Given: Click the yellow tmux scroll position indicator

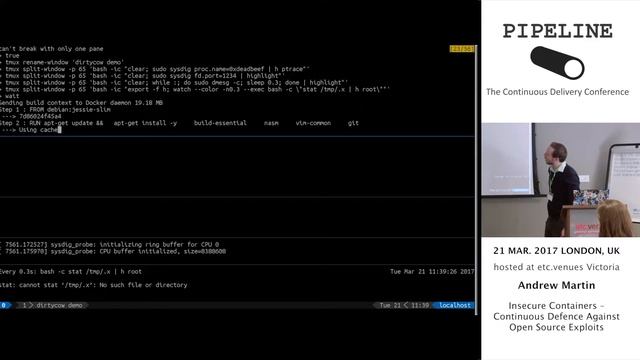Looking at the screenshot, I should point(462,49).
